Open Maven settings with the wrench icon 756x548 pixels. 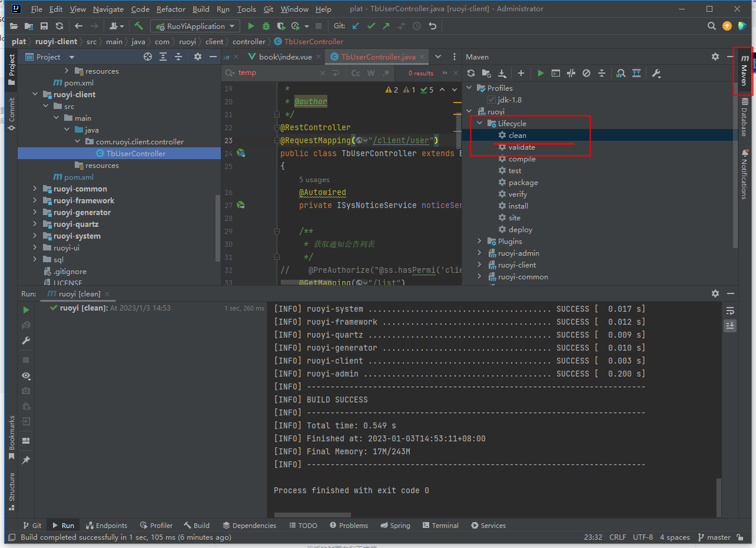655,73
